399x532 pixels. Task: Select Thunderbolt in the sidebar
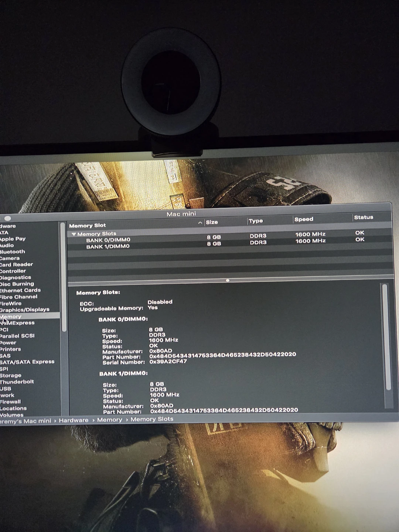click(x=17, y=382)
